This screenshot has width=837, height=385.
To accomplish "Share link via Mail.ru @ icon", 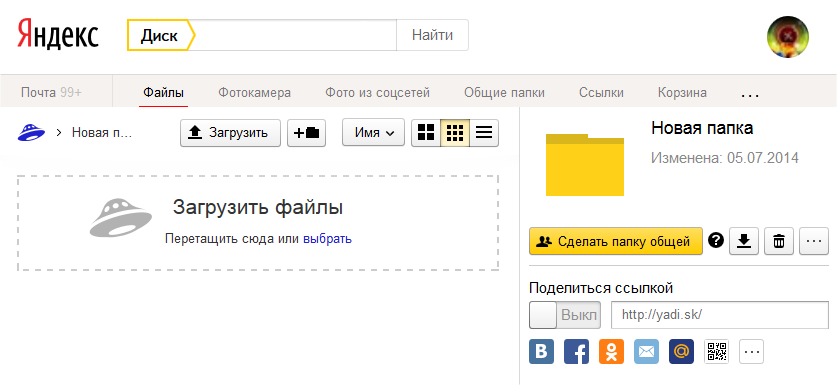I will (681, 351).
